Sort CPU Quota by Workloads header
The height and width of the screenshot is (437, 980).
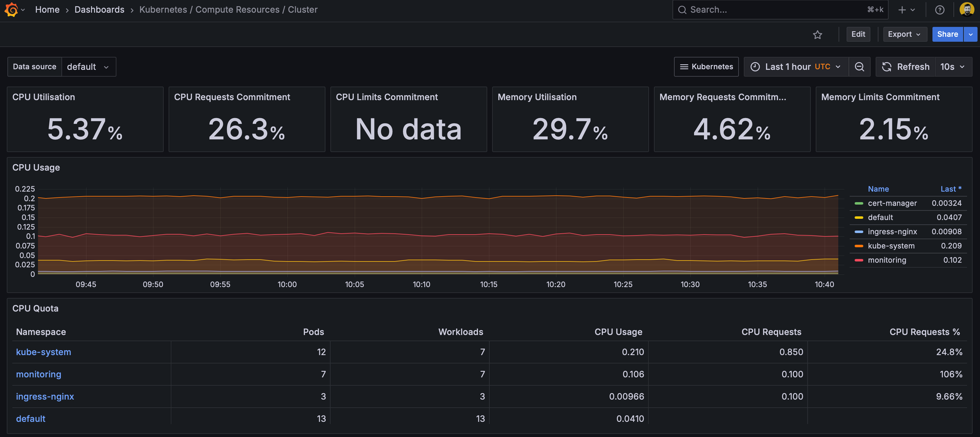click(x=461, y=332)
